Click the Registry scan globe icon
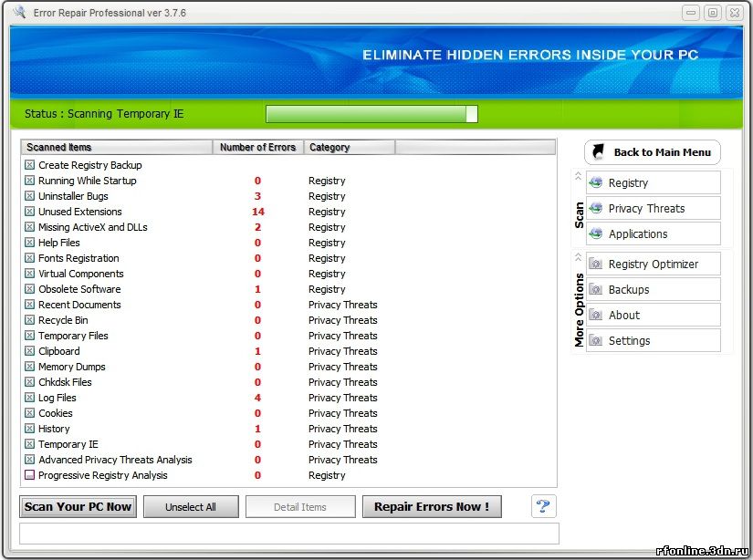This screenshot has height=560, width=753. coord(596,182)
